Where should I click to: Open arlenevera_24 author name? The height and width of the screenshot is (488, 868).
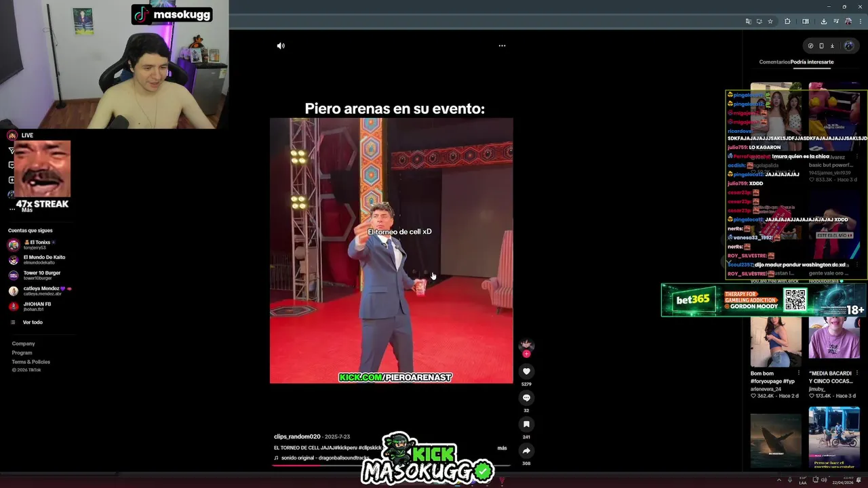tap(765, 389)
